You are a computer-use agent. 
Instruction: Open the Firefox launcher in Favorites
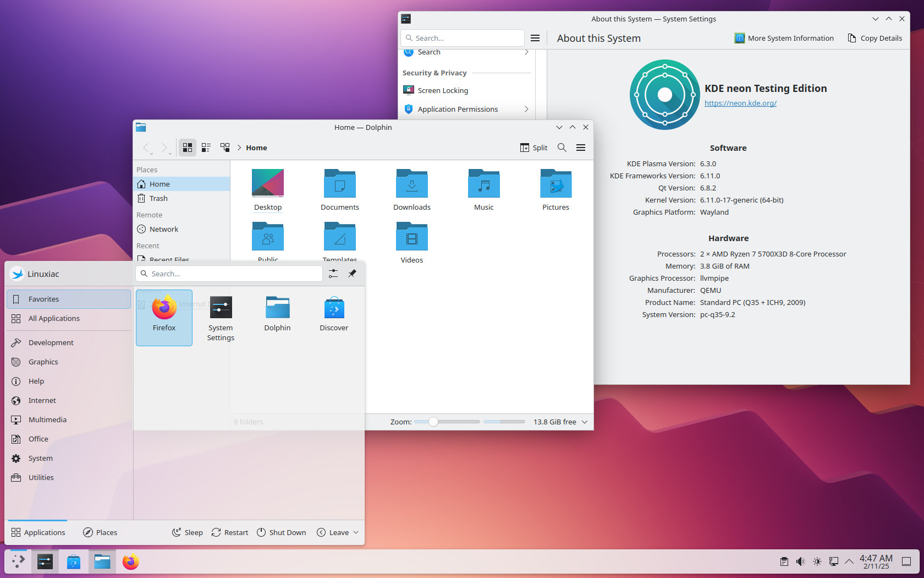[x=164, y=318]
